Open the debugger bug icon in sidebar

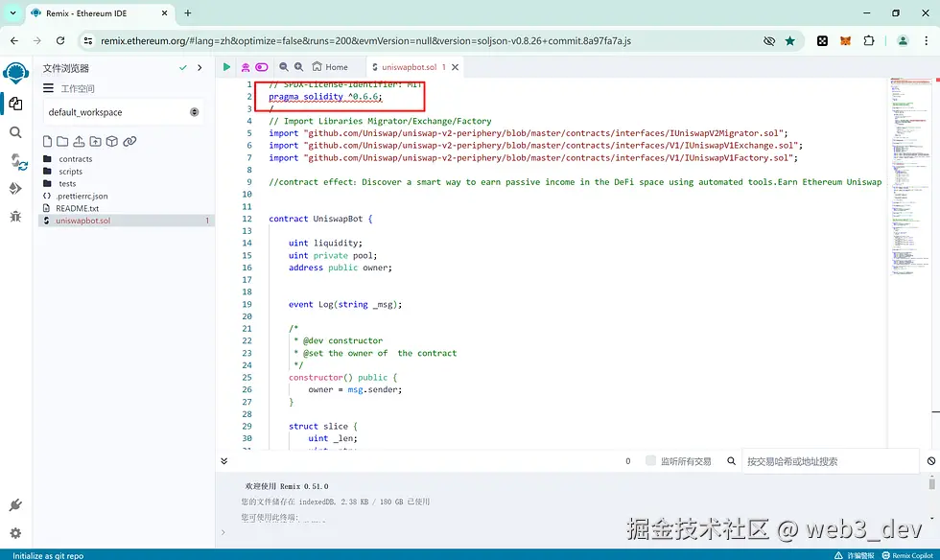pos(15,217)
